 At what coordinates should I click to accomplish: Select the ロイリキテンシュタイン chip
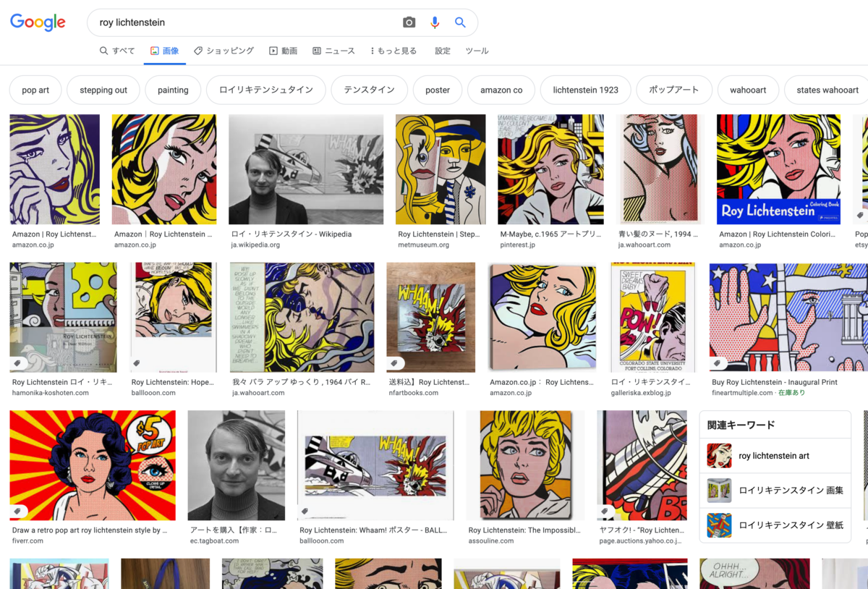pos(266,90)
